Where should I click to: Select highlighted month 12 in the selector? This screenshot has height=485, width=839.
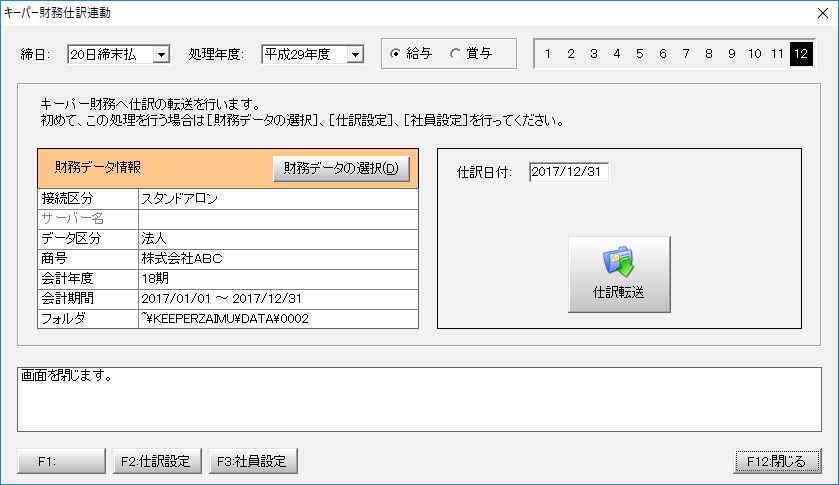click(801, 54)
